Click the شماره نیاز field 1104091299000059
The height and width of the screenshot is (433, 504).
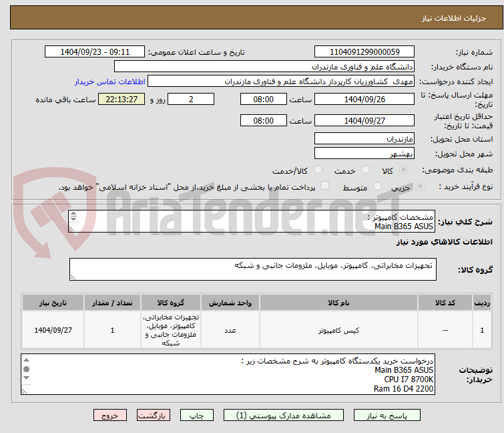click(364, 52)
